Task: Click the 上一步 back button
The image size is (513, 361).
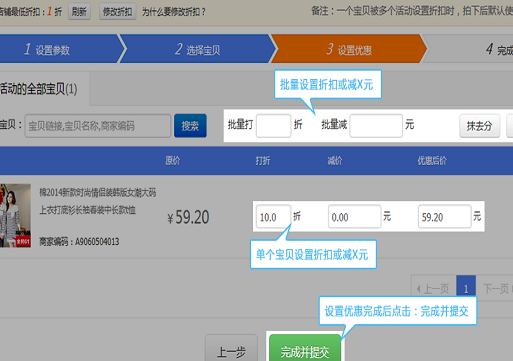Action: 231,348
